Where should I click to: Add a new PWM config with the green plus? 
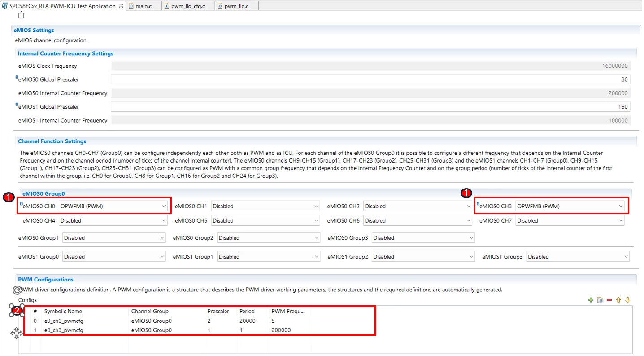(x=591, y=300)
